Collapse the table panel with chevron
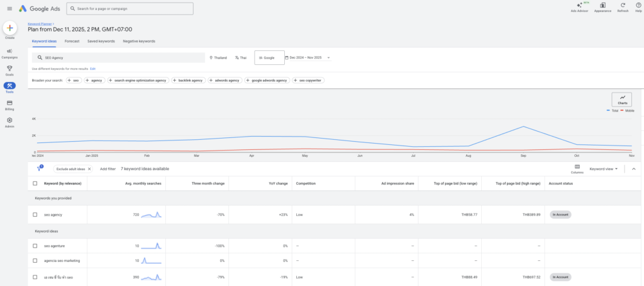 [633, 169]
